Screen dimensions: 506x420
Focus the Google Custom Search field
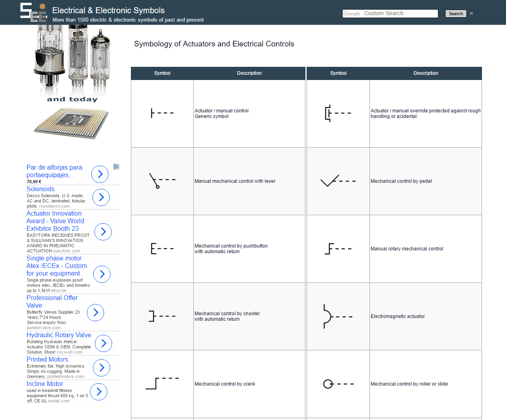coord(390,14)
